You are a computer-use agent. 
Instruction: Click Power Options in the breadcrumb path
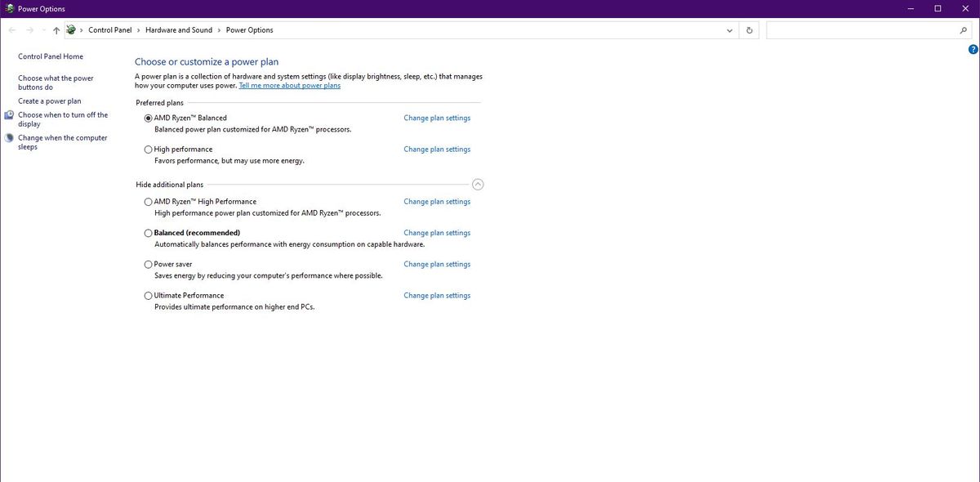(249, 29)
